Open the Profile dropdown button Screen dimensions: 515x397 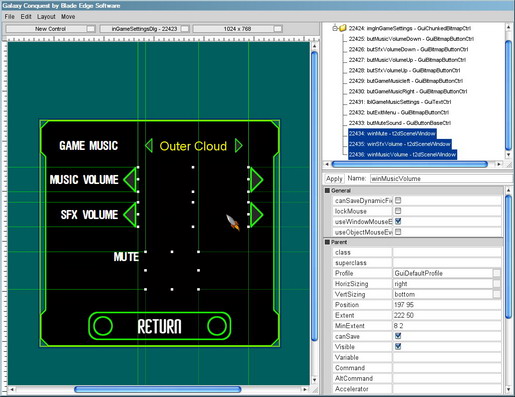(x=497, y=273)
